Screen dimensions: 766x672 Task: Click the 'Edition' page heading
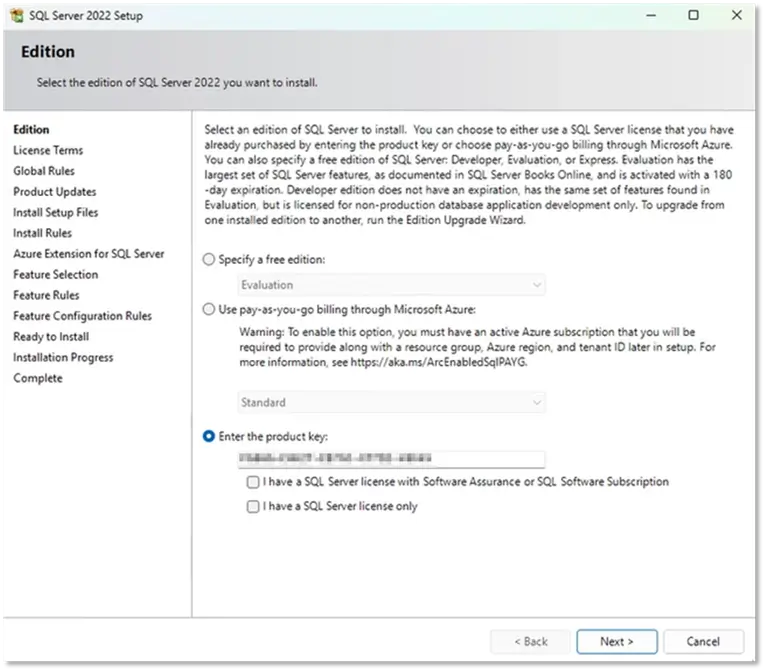point(48,52)
